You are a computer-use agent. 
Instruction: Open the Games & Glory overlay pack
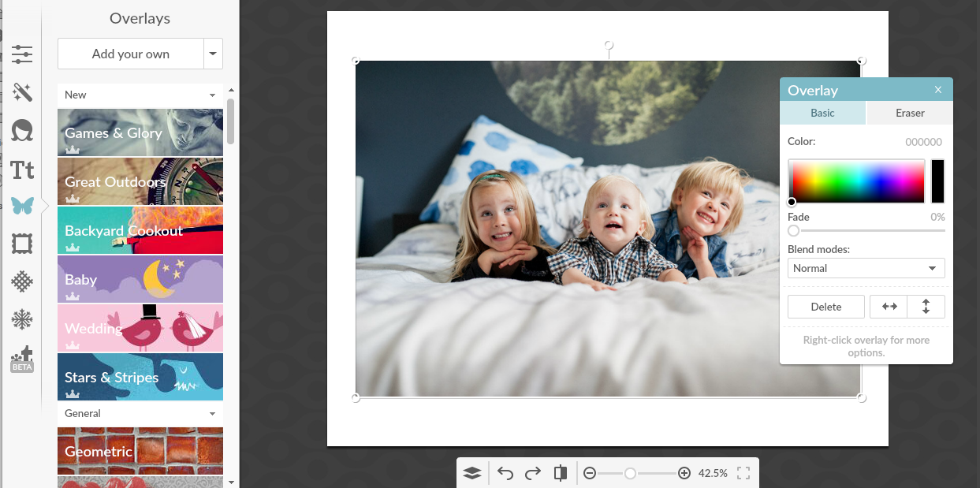tap(140, 132)
